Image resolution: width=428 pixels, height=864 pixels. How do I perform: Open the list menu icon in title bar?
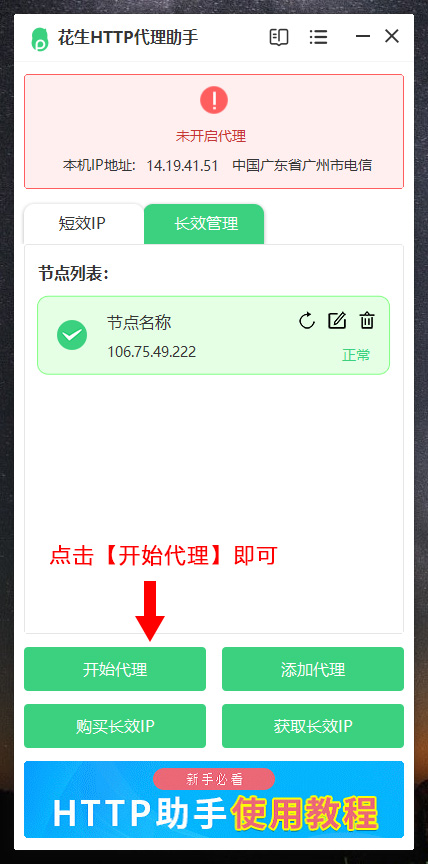(318, 37)
